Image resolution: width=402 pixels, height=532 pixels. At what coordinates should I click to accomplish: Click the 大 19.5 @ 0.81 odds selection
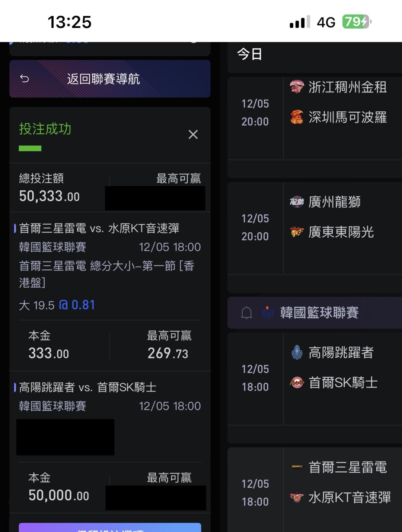57,305
